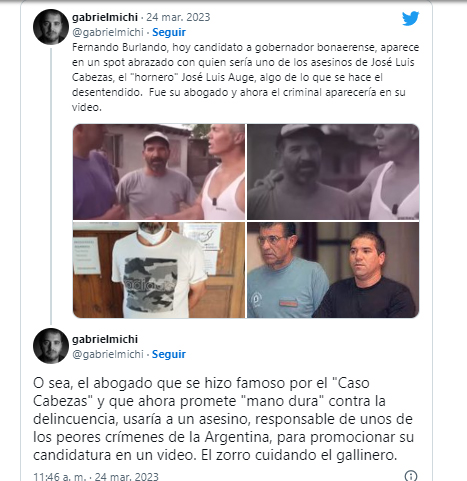Click the text line ending 'El zorro cuidando el gallinero'
Viewport: 467px width, 481px height.
(215, 455)
